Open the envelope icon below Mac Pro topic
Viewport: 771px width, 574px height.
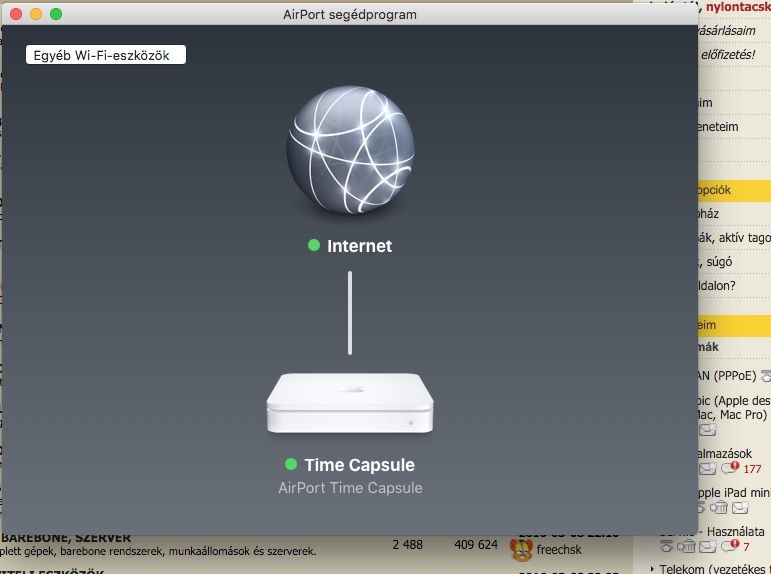[x=708, y=430]
